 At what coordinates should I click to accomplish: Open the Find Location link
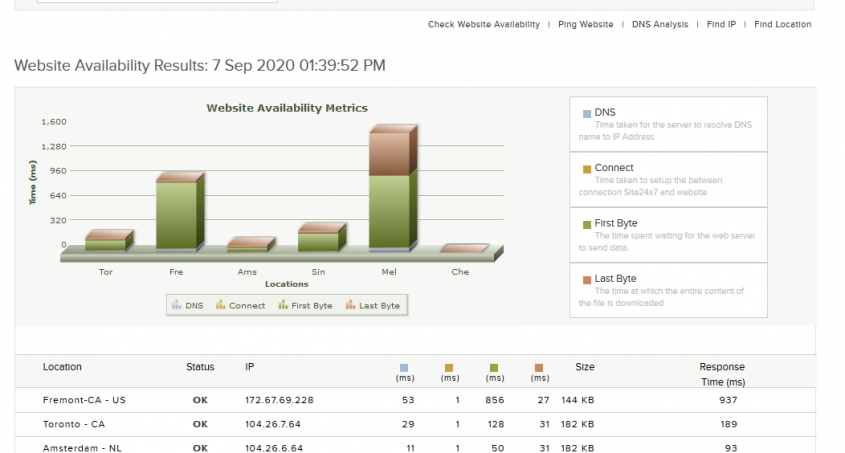[783, 24]
